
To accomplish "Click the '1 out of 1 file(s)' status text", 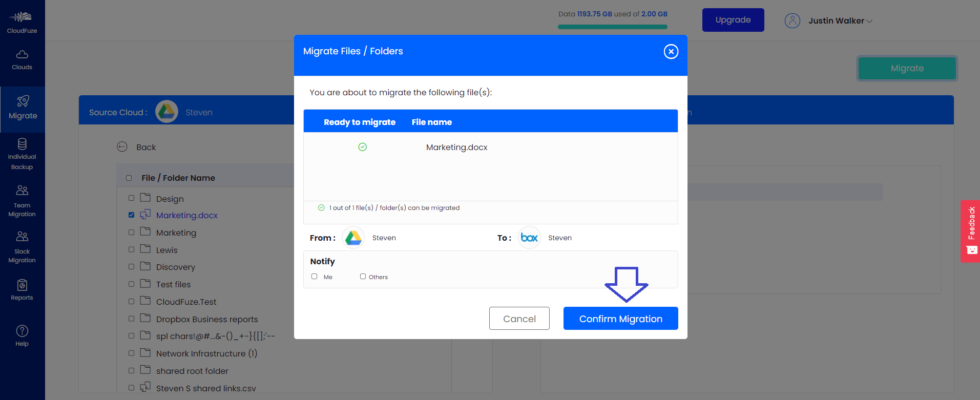I will point(394,208).
